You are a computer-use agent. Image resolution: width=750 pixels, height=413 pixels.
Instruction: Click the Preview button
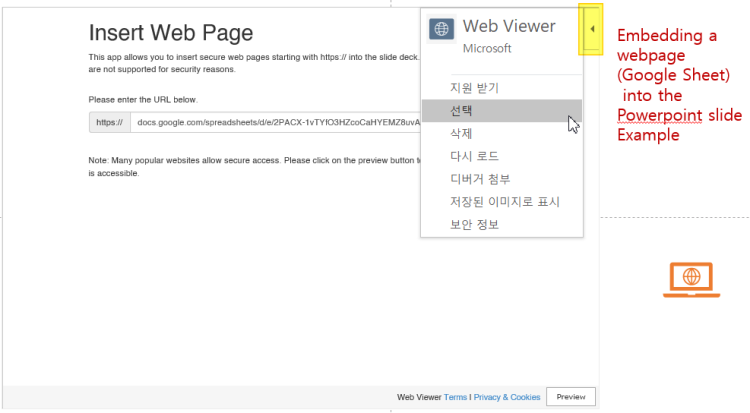pos(571,397)
